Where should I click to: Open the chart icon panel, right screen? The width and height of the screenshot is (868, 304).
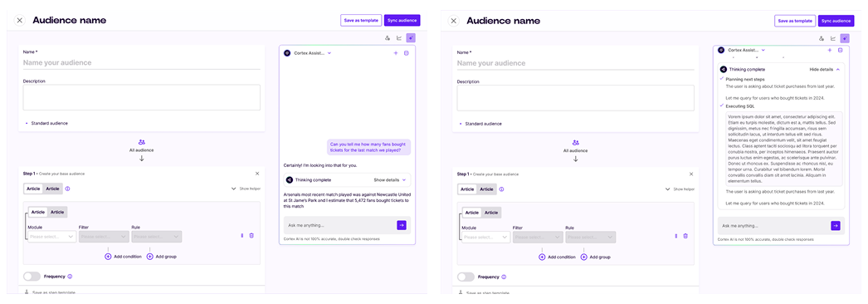pos(833,38)
